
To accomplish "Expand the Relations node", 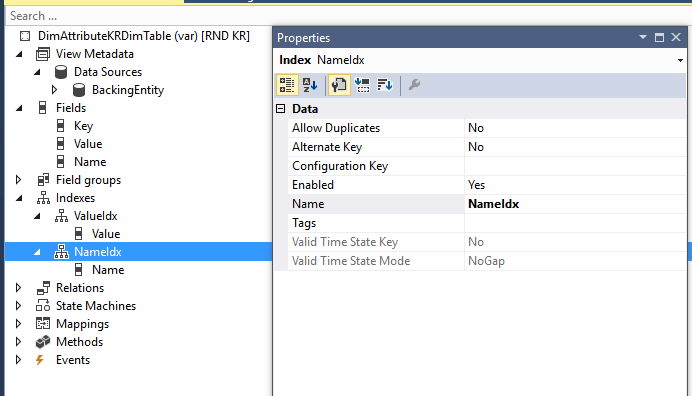I will tap(18, 288).
